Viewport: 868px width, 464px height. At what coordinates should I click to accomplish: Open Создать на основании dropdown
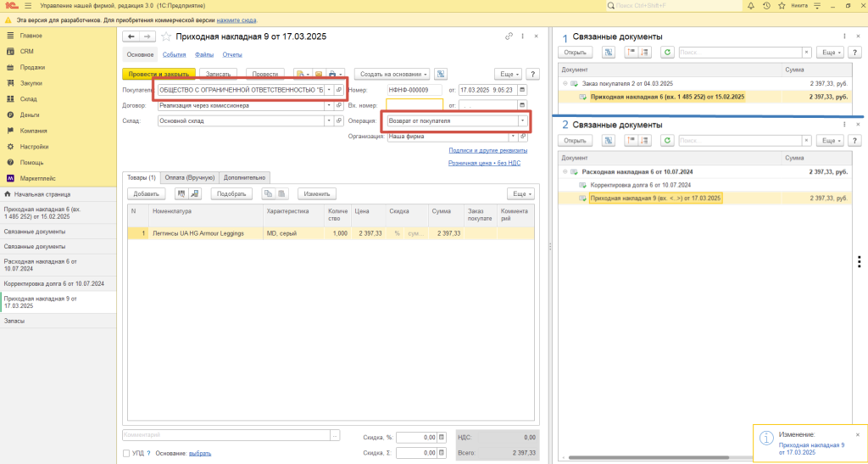(x=392, y=74)
